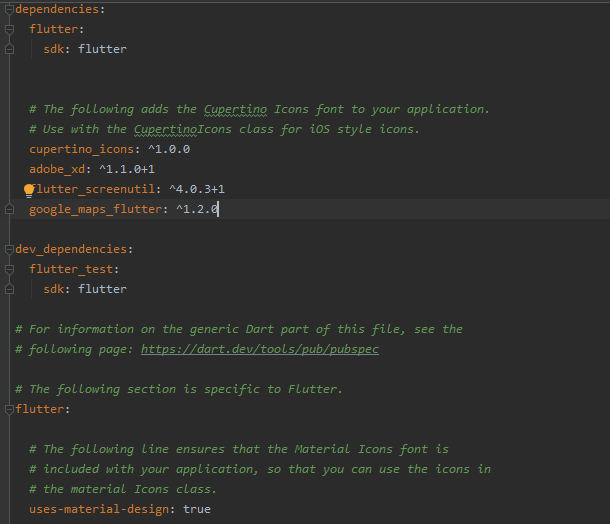610x524 pixels.
Task: Click the true value of uses-material-design
Action: tap(197, 509)
